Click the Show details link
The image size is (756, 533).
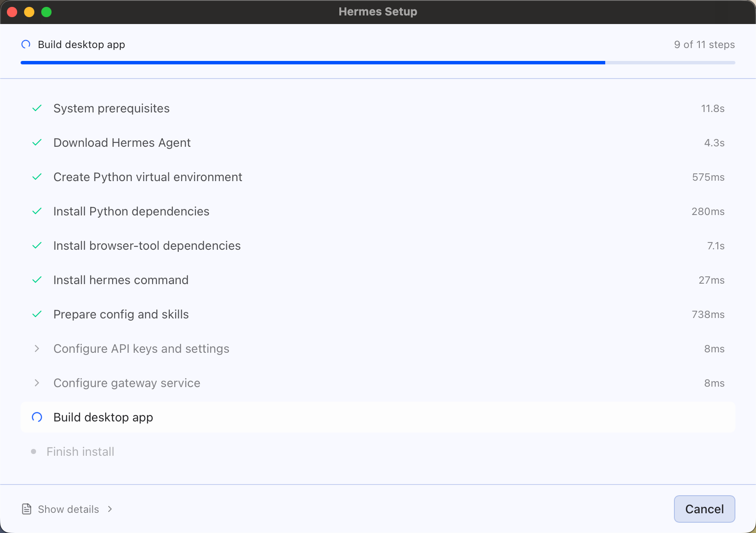(68, 509)
